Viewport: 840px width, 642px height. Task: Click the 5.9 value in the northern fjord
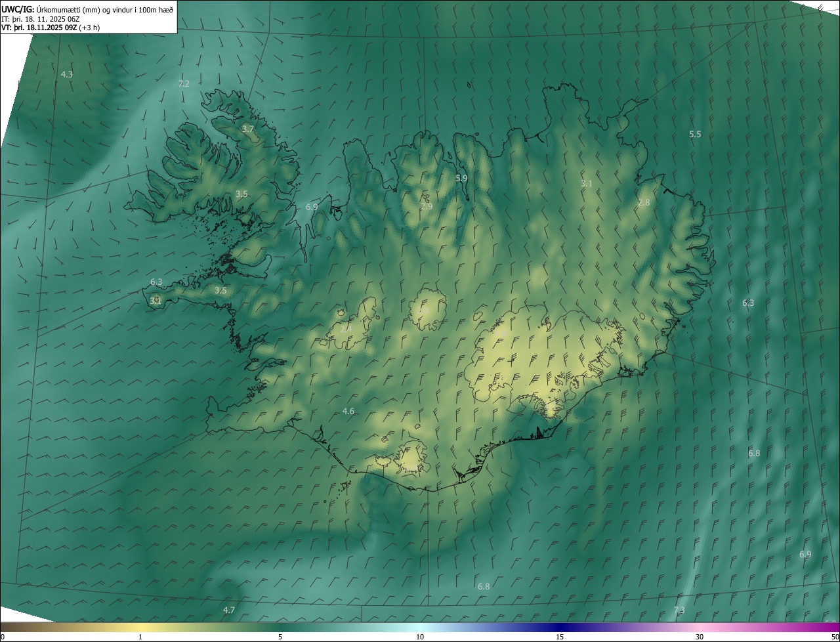[x=461, y=178]
